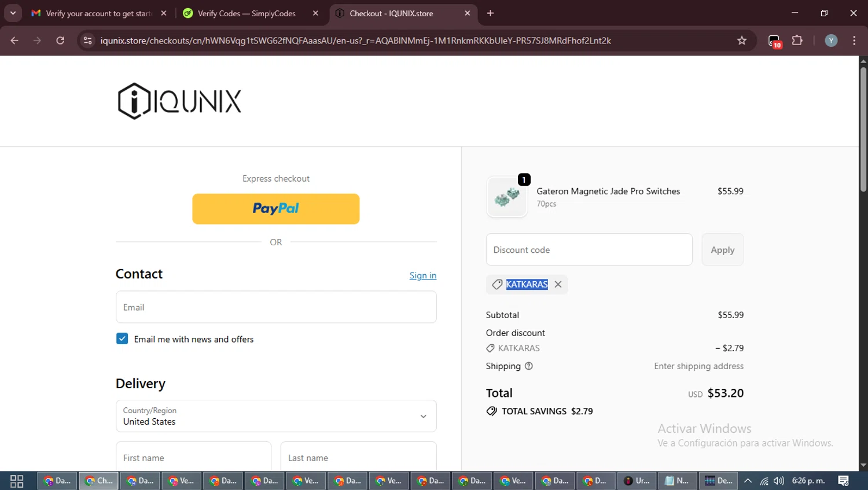Click the iqunix.store URL in the address bar
The image size is (868, 490).
coord(355,40)
